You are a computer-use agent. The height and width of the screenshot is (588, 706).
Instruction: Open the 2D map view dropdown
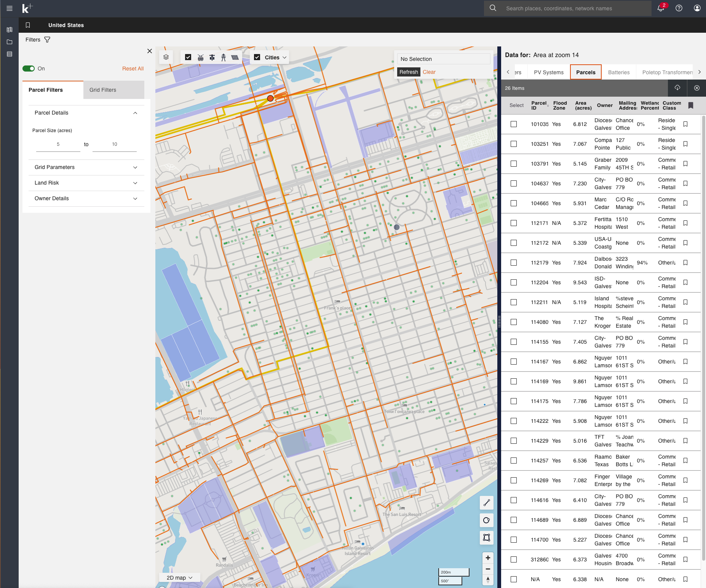click(179, 578)
